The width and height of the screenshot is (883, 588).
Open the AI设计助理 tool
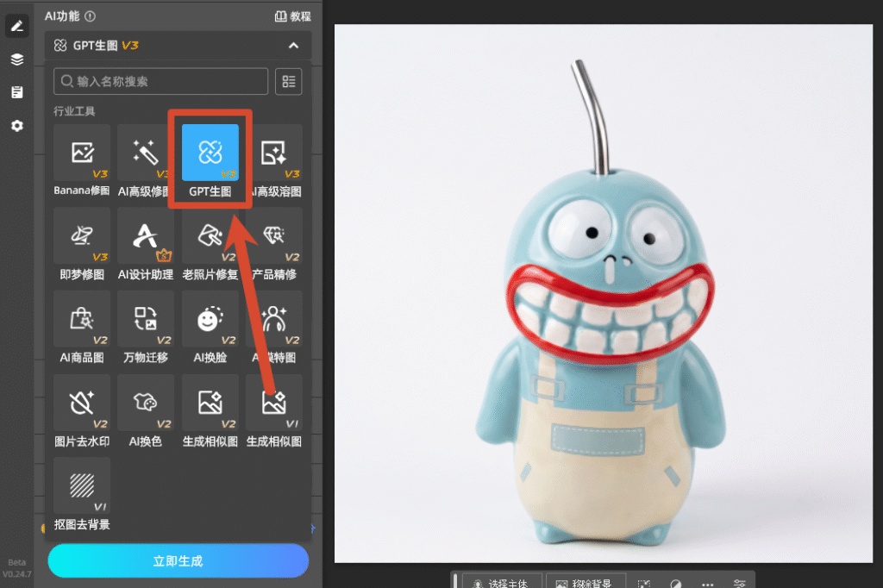(146, 245)
